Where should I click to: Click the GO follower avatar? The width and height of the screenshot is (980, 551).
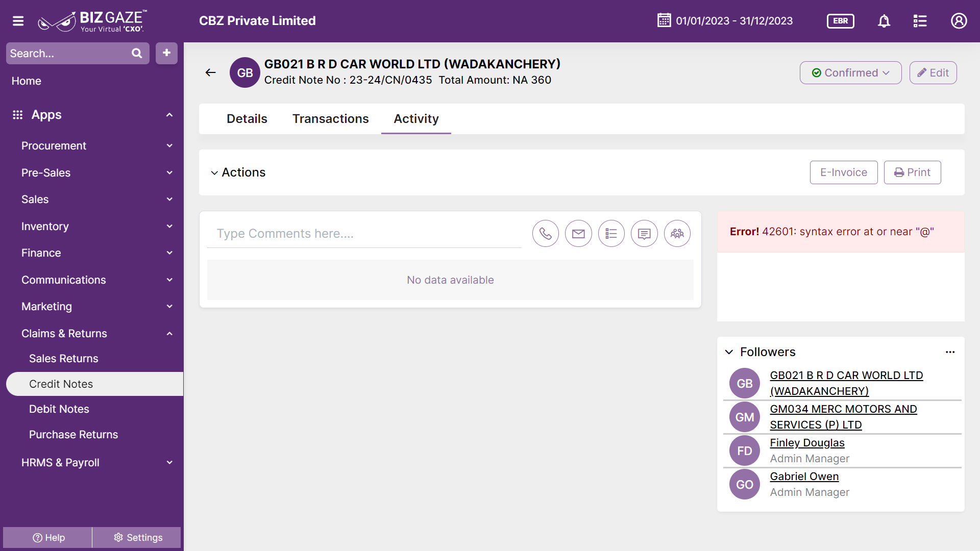coord(745,485)
